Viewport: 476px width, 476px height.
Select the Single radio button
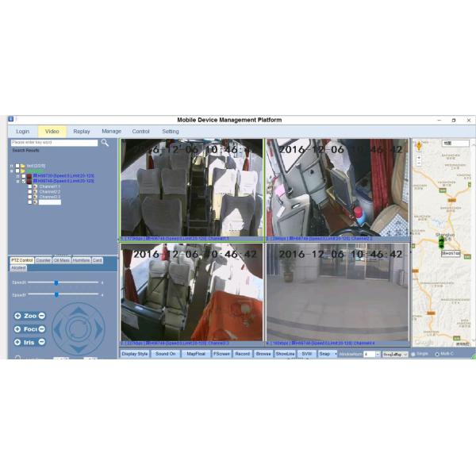[x=413, y=354]
